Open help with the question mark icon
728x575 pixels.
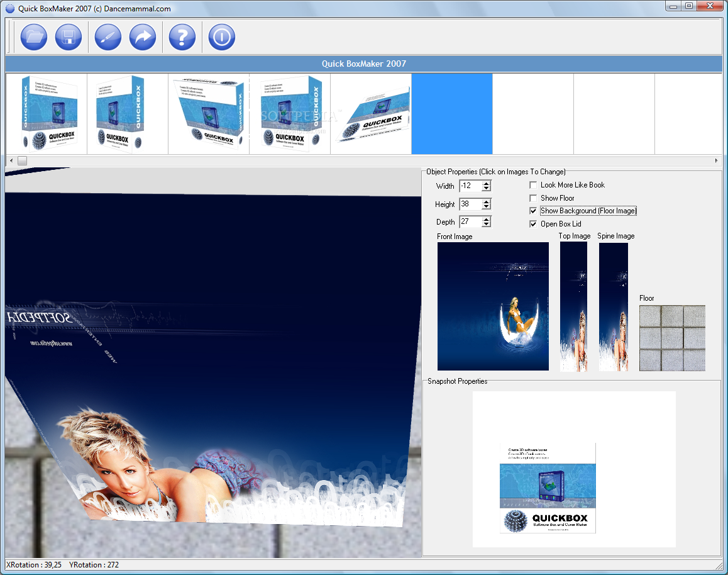[182, 36]
